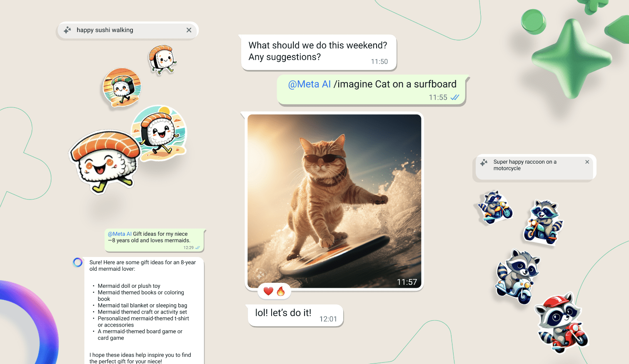Click the heart and fire reactions pill

tap(275, 291)
